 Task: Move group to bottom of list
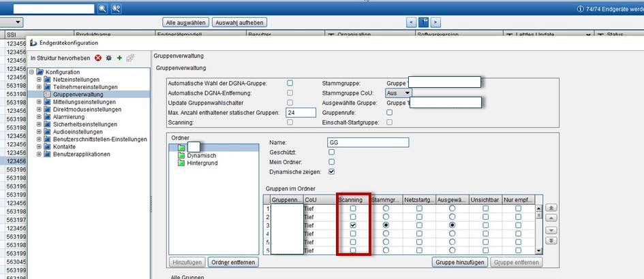[x=551, y=240]
